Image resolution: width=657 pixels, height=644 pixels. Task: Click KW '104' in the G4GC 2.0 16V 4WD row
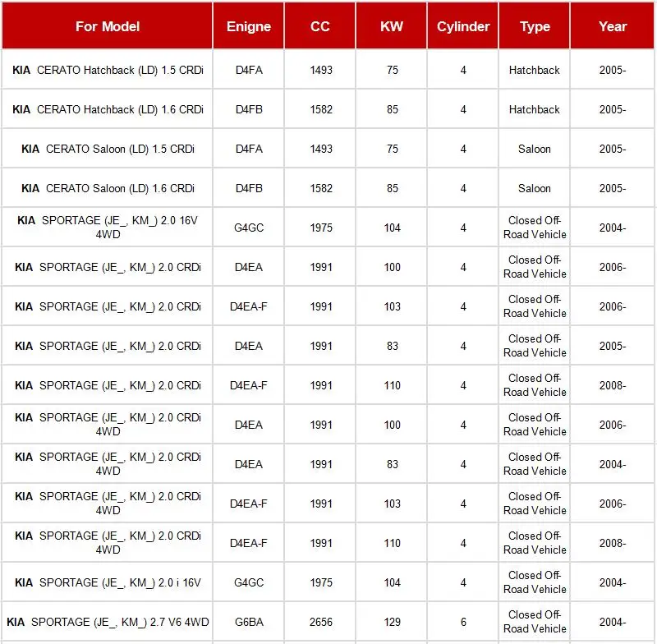point(393,228)
